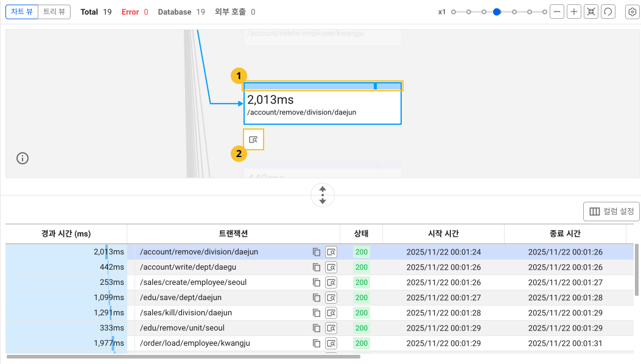Viewport: 641px width, 364px height.
Task: Click the panel resize handle with up-down arrows
Action: pos(323,195)
